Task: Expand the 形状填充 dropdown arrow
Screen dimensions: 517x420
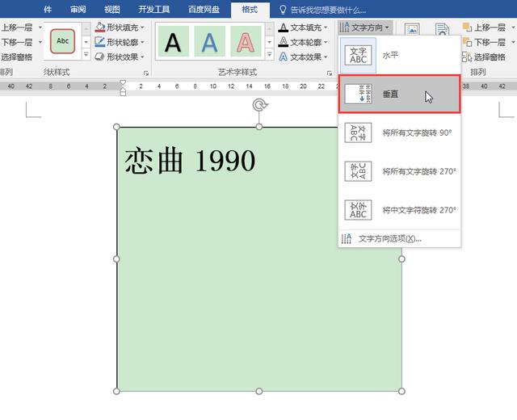Action: [143, 27]
